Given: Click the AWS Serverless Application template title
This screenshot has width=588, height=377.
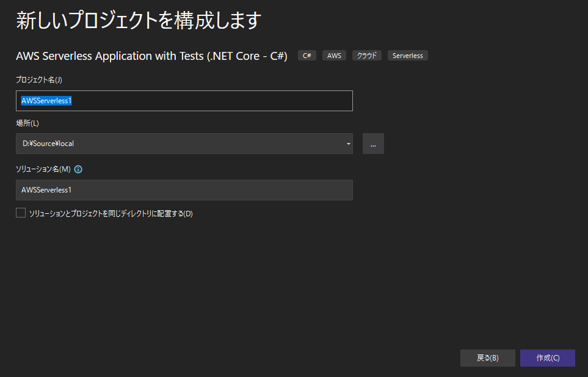Looking at the screenshot, I should (x=151, y=56).
